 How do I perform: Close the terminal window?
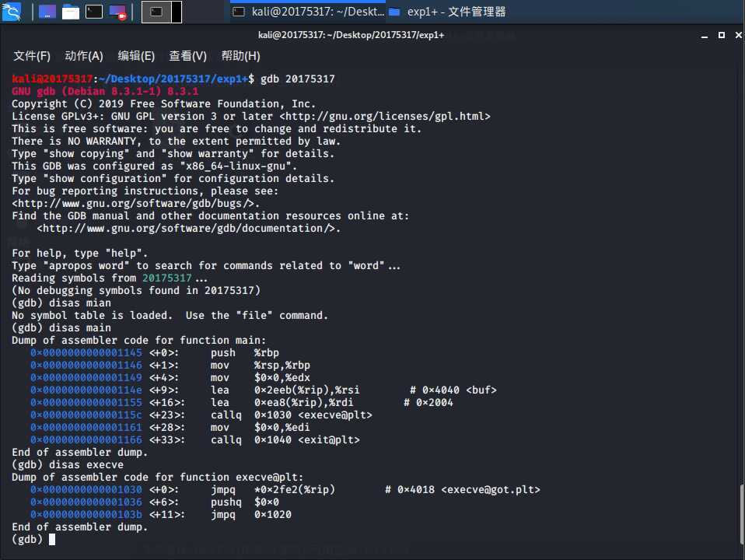[x=738, y=35]
